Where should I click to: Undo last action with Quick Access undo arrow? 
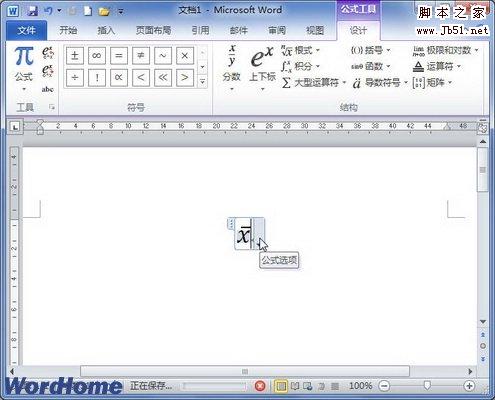point(48,11)
